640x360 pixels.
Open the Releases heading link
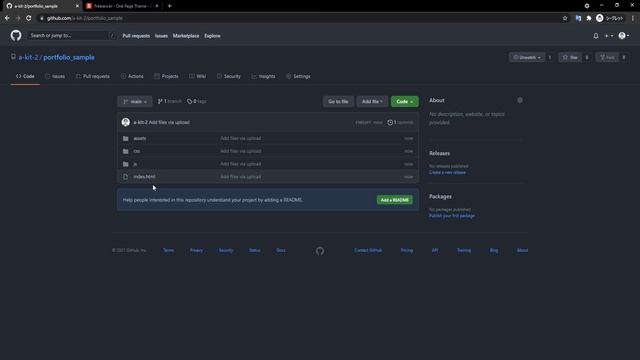(x=439, y=153)
